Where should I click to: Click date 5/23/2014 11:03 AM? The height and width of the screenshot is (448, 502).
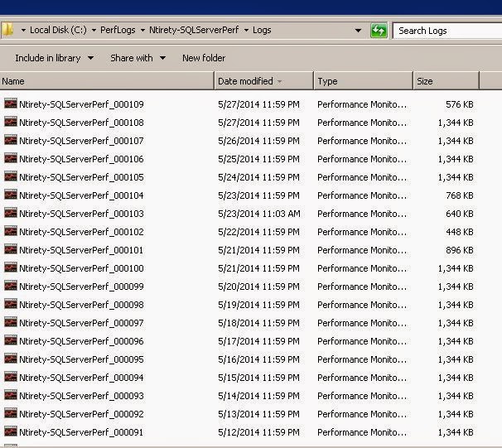click(259, 214)
